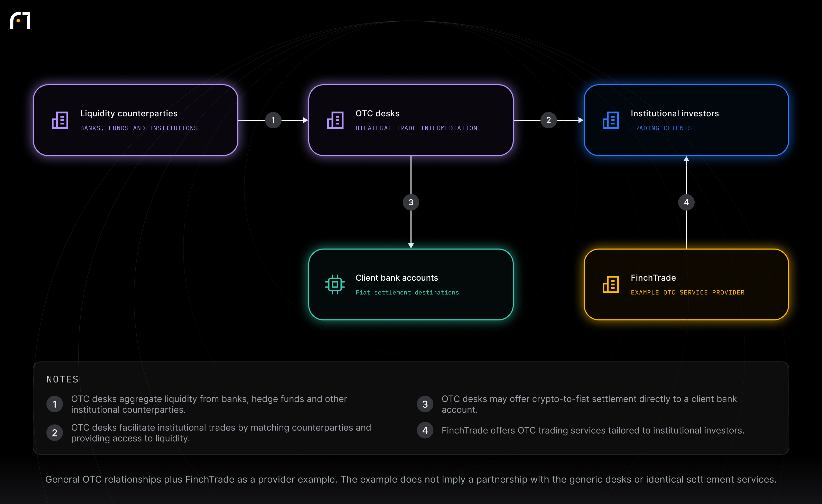
Task: Click the EXAMPLE OTC SERVICE PROVIDER subtitle
Action: coord(687,292)
